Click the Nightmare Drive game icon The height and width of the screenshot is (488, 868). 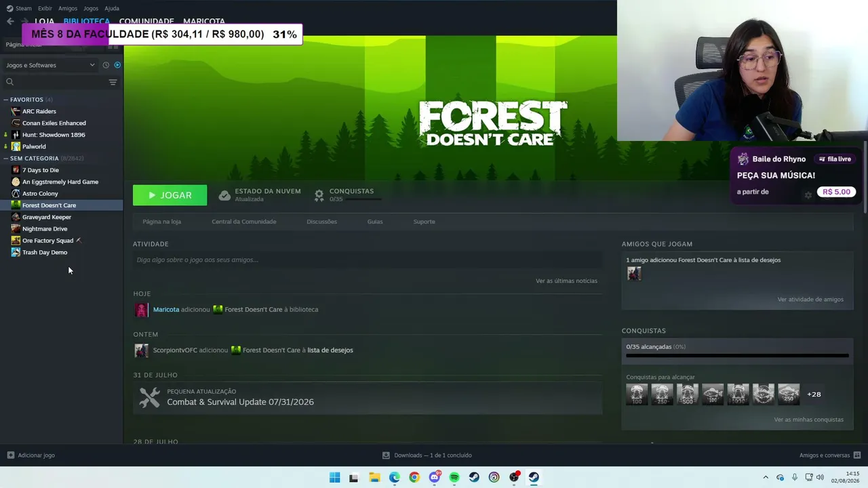16,228
